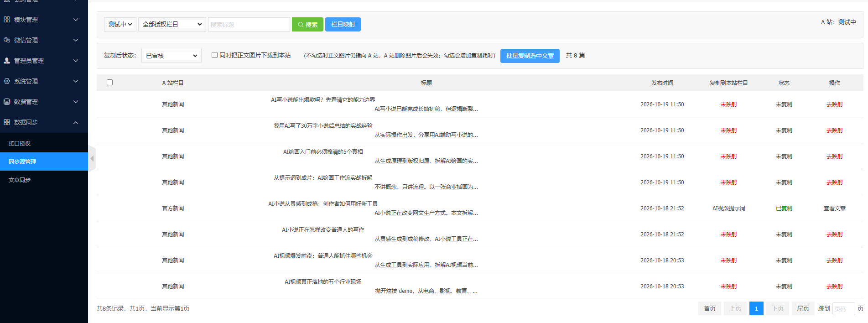The width and height of the screenshot is (868, 323).
Task: Click 去映射 for AI视频爆发前夜 row
Action: point(835,260)
